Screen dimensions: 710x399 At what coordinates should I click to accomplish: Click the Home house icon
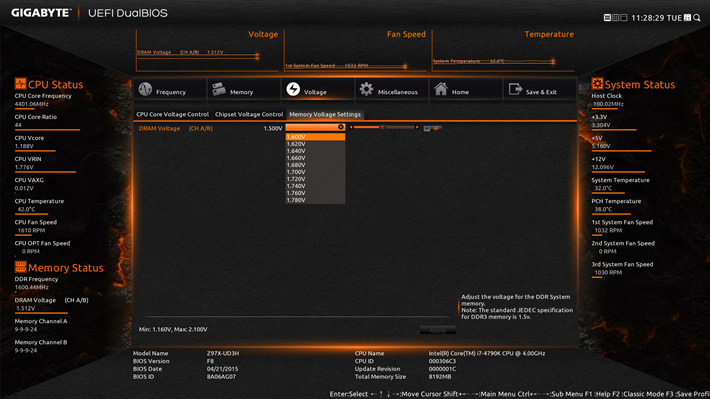[441, 89]
